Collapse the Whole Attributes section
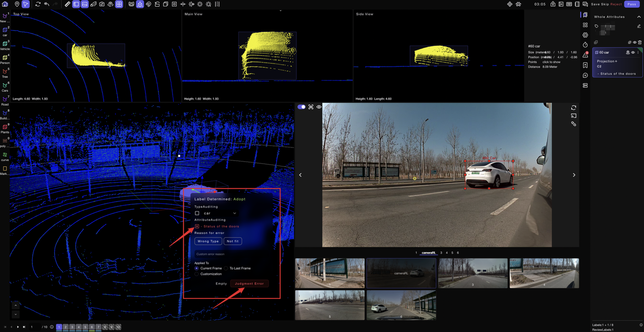 click(639, 17)
